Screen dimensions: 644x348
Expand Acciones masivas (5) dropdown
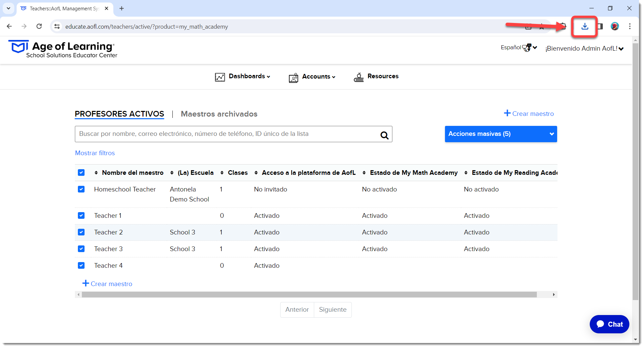click(501, 134)
